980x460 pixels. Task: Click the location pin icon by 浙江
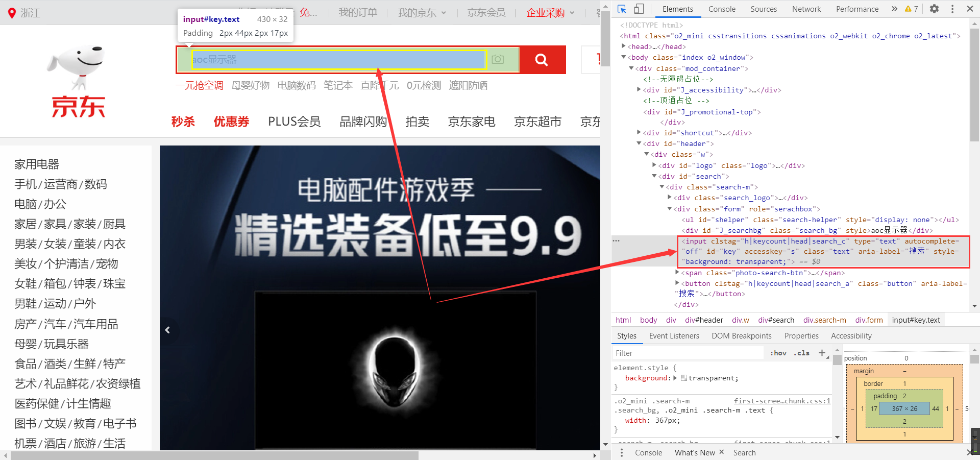pyautogui.click(x=12, y=13)
